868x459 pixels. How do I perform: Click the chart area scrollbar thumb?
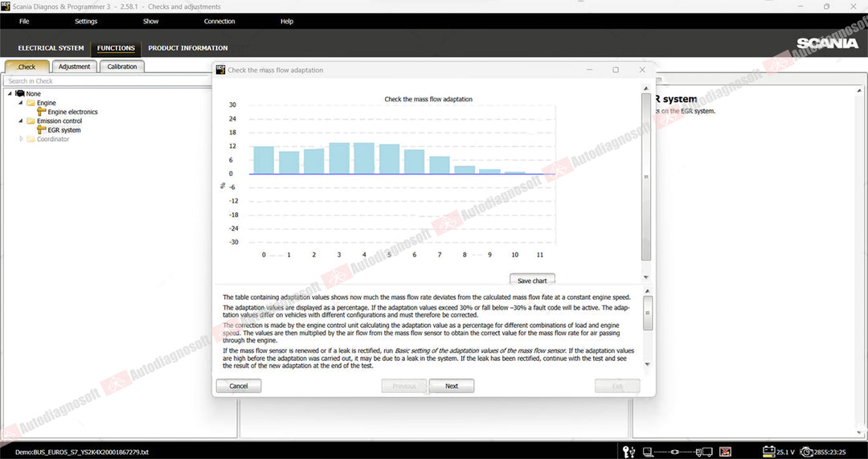click(x=646, y=177)
